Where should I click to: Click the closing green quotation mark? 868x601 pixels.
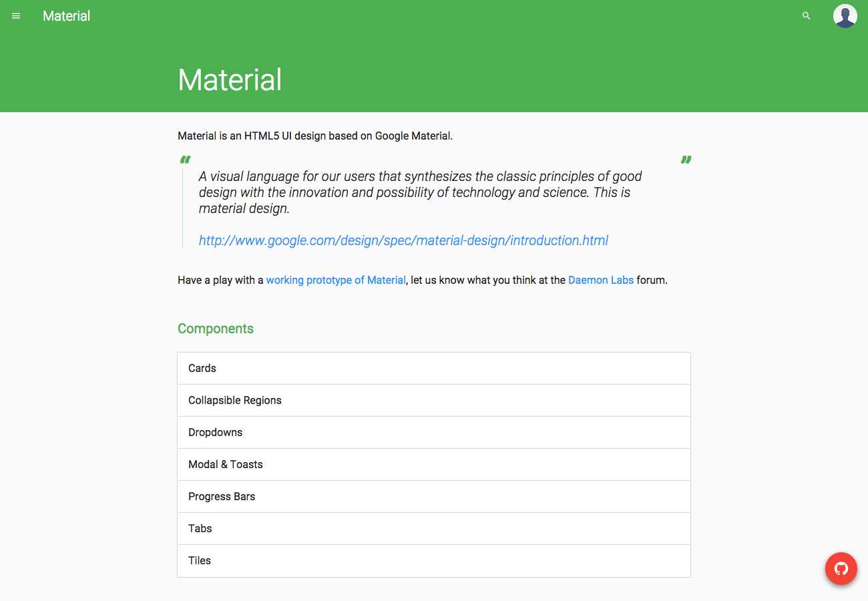pos(686,160)
